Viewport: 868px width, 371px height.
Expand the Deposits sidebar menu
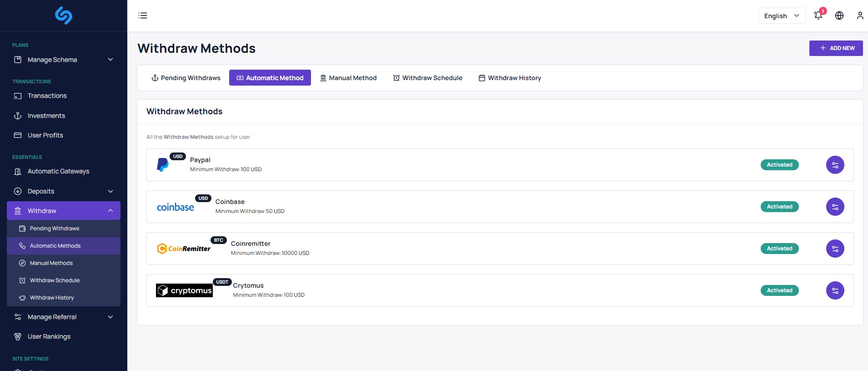(x=64, y=191)
